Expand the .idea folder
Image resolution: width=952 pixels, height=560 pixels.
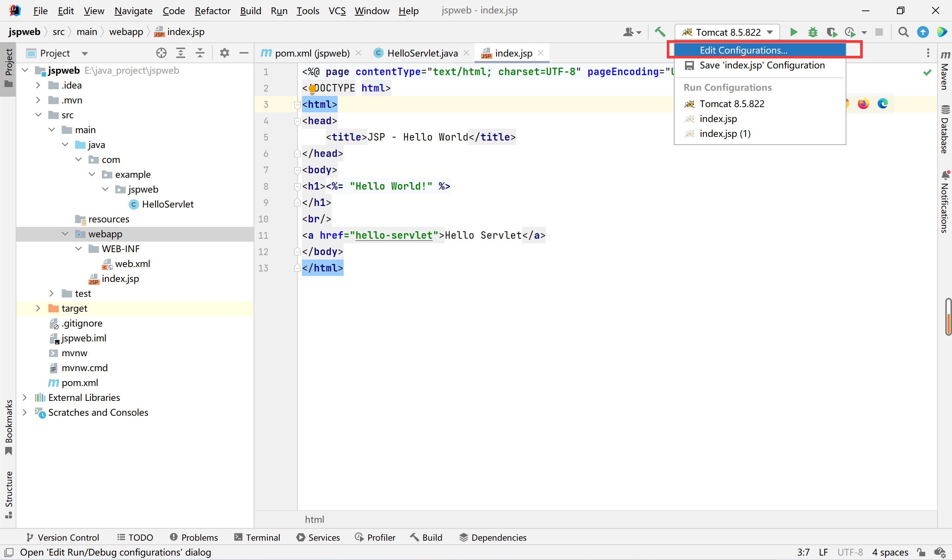(38, 86)
